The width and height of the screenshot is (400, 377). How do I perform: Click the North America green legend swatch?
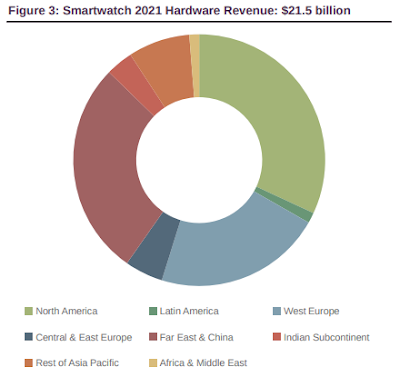pos(29,311)
